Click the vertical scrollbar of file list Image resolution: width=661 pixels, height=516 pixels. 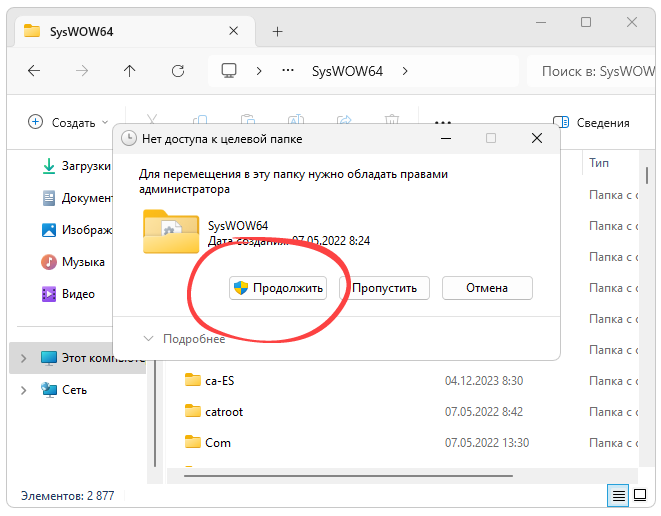[647, 175]
